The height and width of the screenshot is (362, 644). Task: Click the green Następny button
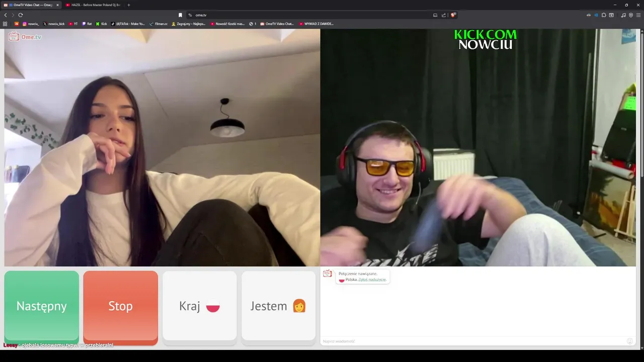coord(42,306)
